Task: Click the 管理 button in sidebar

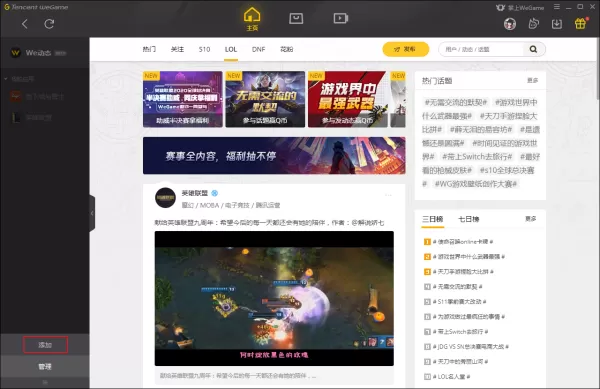Action: coord(45,366)
